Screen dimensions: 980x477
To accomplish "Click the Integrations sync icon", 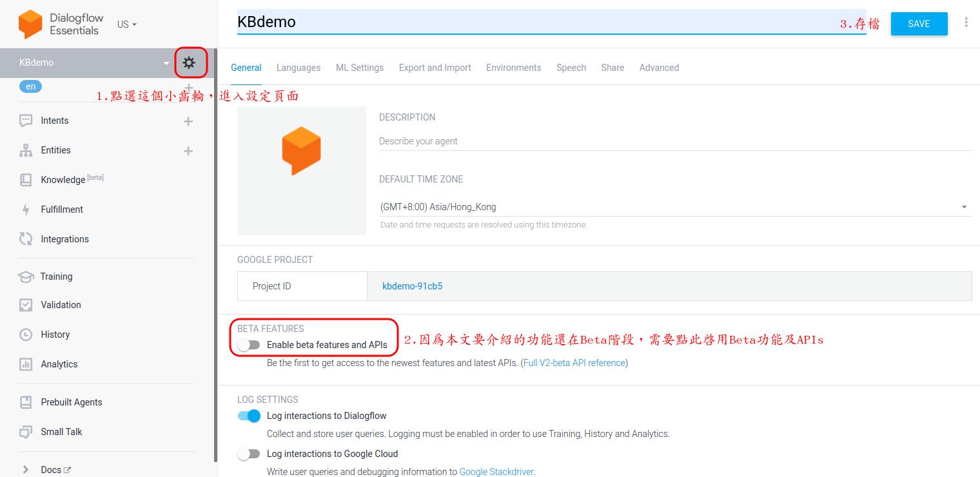I will coord(26,239).
